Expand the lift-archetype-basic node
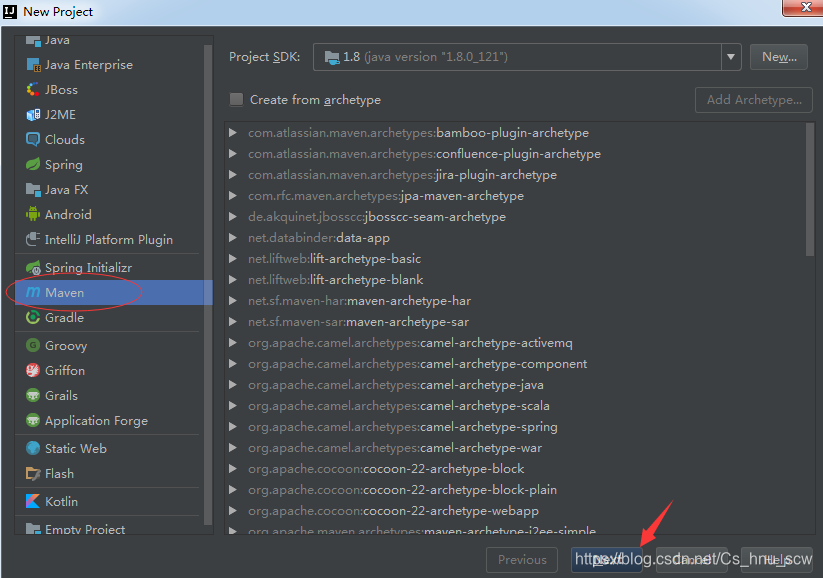Screen dimensions: 823x578 233,259
